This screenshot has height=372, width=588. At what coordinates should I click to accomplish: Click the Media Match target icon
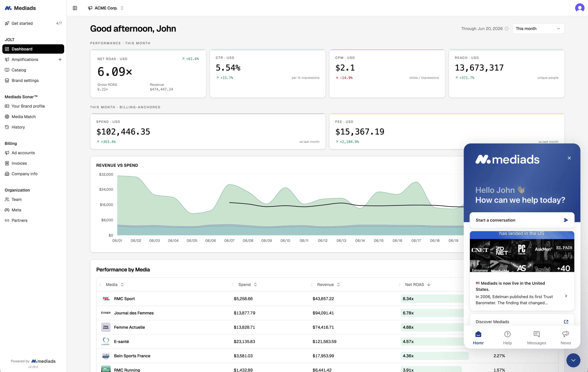click(x=7, y=116)
